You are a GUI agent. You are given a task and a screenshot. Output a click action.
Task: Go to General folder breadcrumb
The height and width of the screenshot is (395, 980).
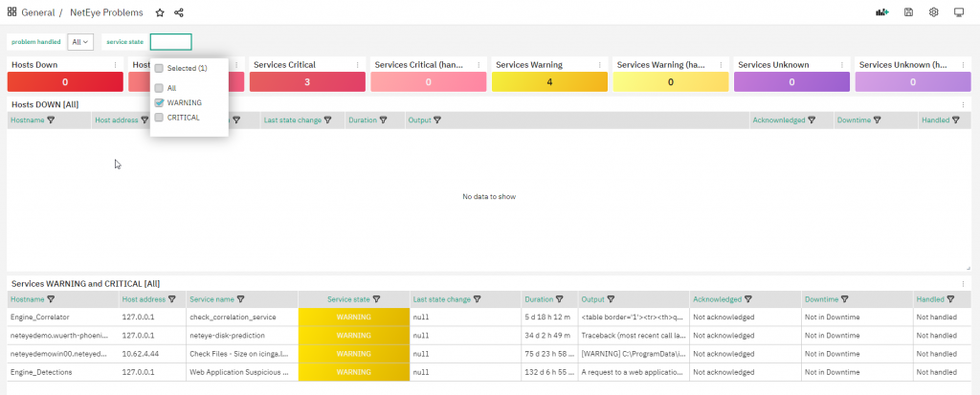(37, 12)
